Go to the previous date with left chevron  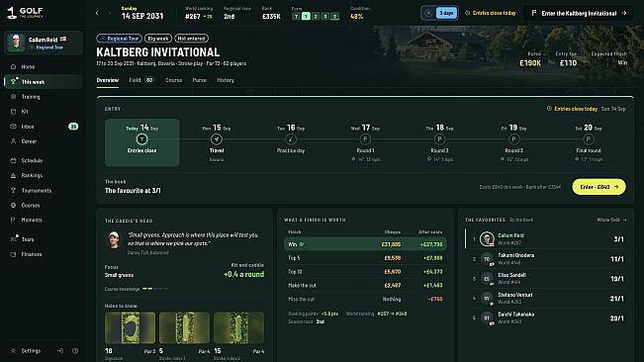97,13
